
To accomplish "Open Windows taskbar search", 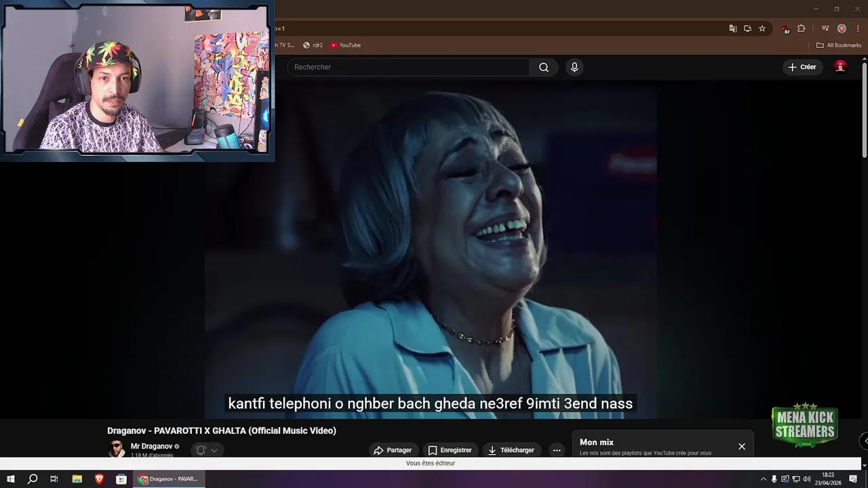I will (x=32, y=479).
